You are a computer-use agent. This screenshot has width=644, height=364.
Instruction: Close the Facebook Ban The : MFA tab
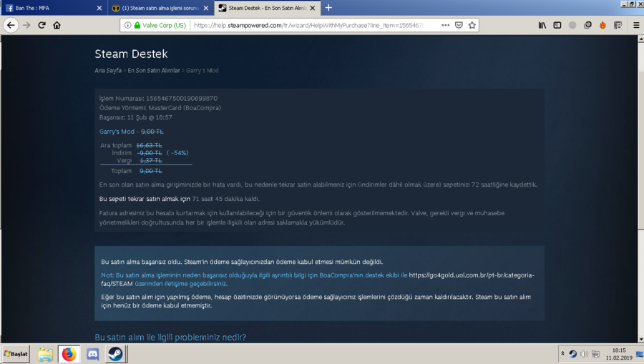coord(99,8)
